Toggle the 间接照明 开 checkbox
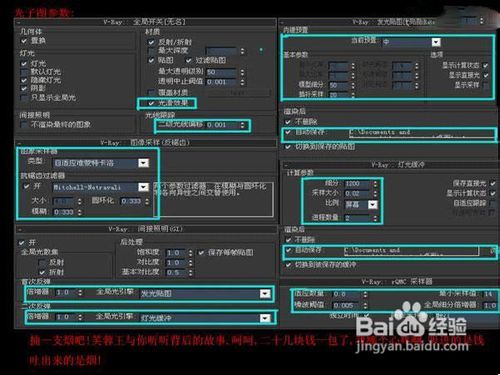This screenshot has height=375, width=500. 22,243
